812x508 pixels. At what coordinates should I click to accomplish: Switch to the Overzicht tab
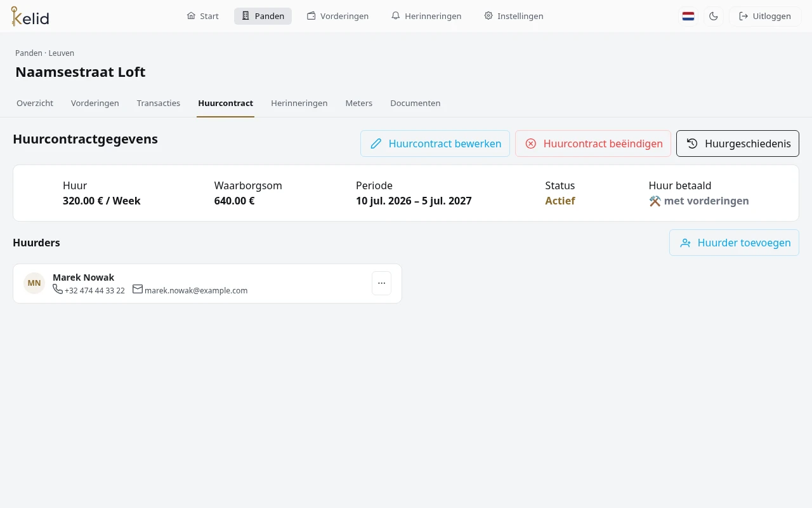35,103
